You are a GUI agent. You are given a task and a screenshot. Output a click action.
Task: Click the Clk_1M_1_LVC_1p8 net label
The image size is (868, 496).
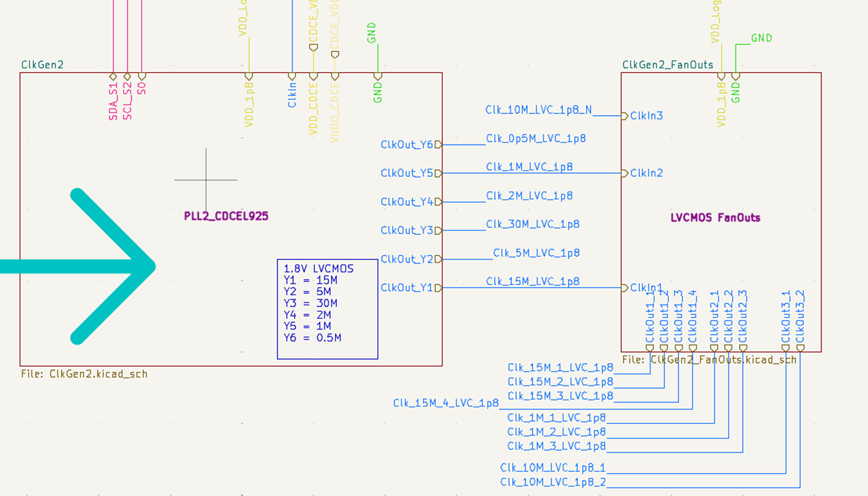pos(557,418)
